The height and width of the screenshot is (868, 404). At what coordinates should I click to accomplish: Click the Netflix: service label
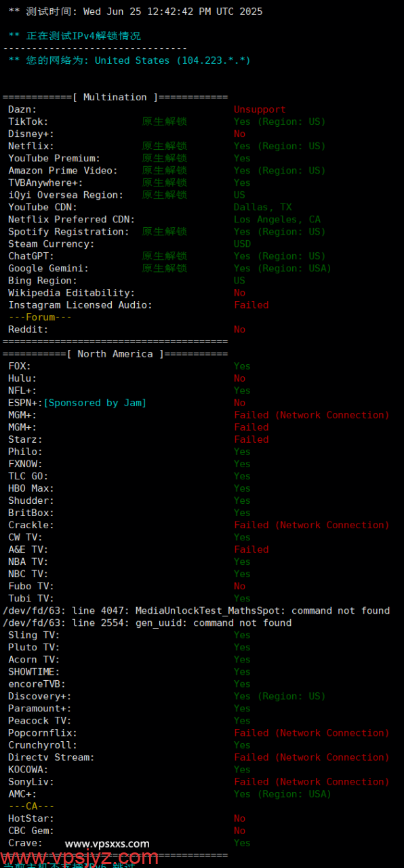pos(31,146)
